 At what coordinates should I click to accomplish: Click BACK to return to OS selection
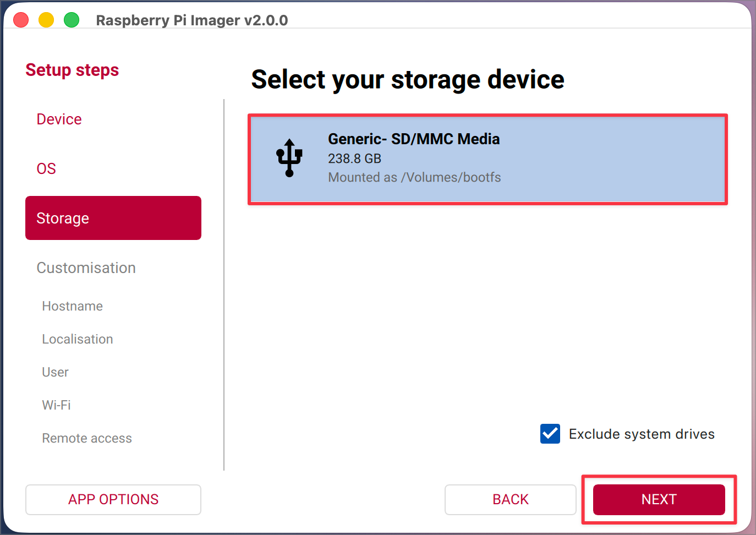[510, 499]
